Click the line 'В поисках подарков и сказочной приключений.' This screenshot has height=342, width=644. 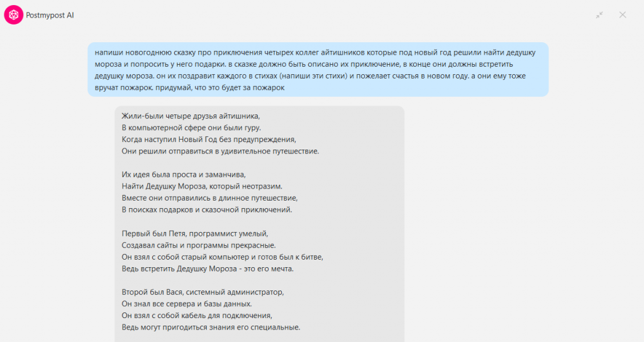tap(207, 210)
